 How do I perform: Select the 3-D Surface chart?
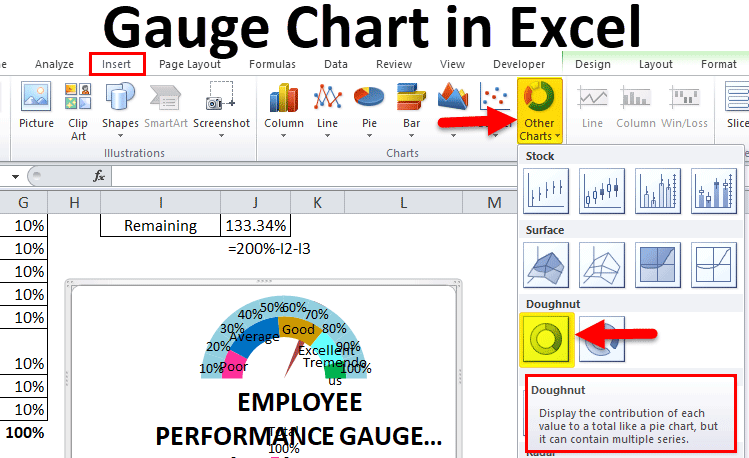[x=546, y=265]
